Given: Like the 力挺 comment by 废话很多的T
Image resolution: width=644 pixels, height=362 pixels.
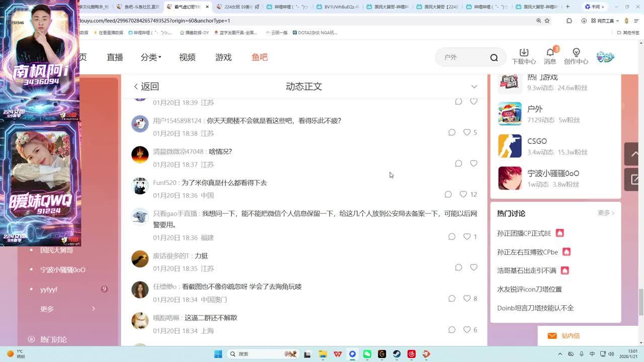Looking at the screenshot, I should point(473,267).
